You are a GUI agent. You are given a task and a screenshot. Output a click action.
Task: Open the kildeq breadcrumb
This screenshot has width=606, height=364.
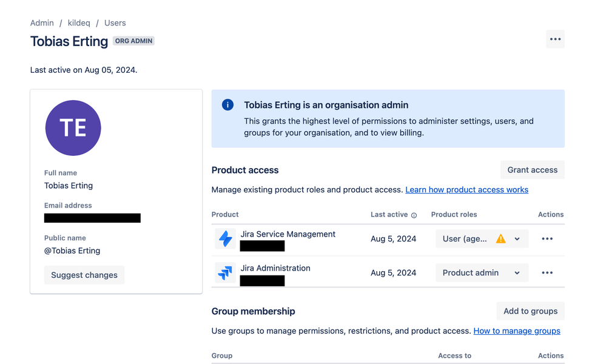(79, 23)
